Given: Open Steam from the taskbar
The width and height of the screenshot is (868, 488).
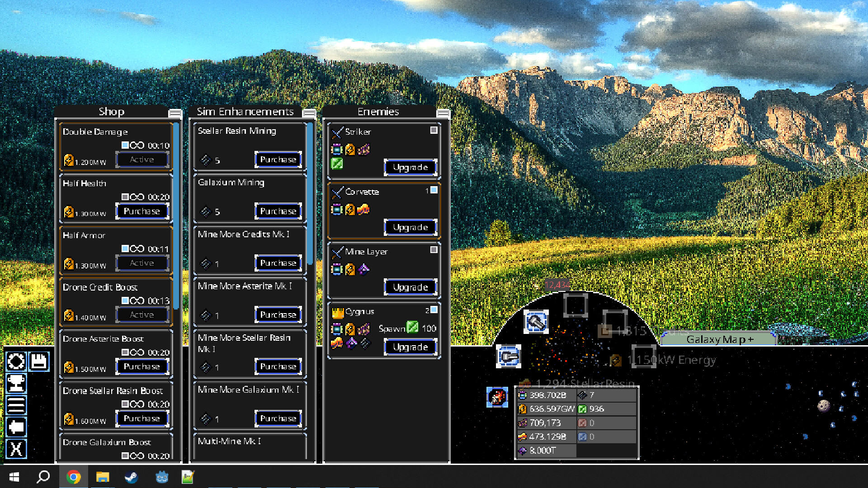Looking at the screenshot, I should 132,477.
